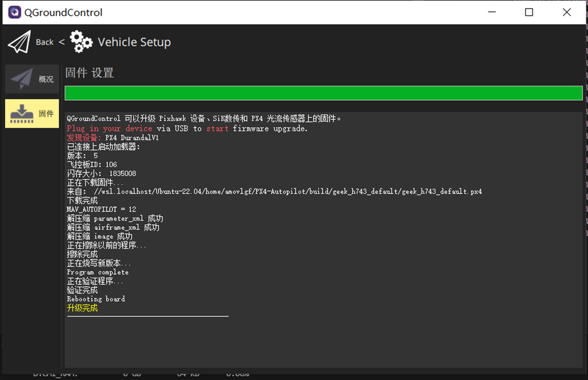This screenshot has height=380, width=588.
Task: Maximize the QGroundControl window
Action: [x=529, y=12]
